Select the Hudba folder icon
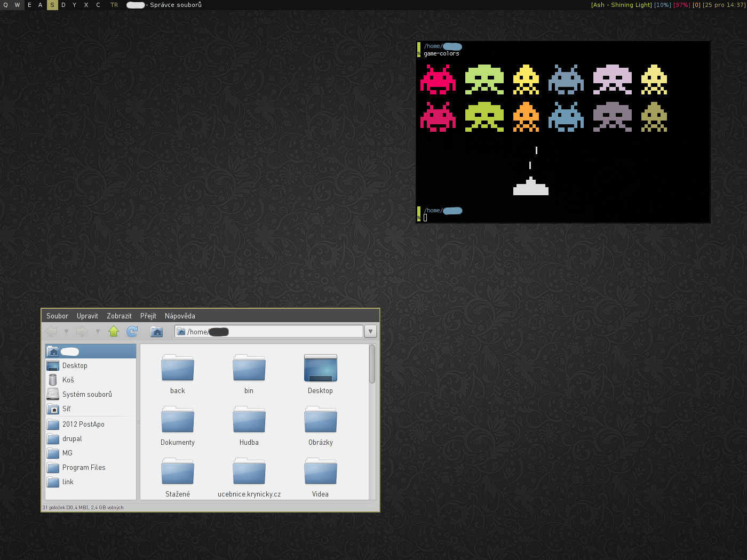This screenshot has height=560, width=747. [x=249, y=419]
